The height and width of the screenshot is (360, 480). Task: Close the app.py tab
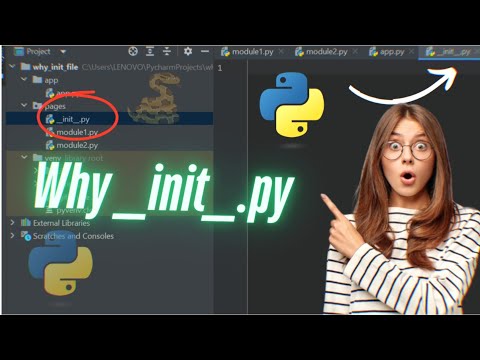[x=412, y=52]
